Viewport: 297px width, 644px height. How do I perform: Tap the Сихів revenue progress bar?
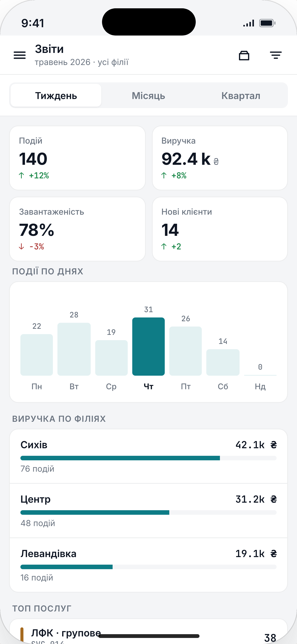coord(148,458)
